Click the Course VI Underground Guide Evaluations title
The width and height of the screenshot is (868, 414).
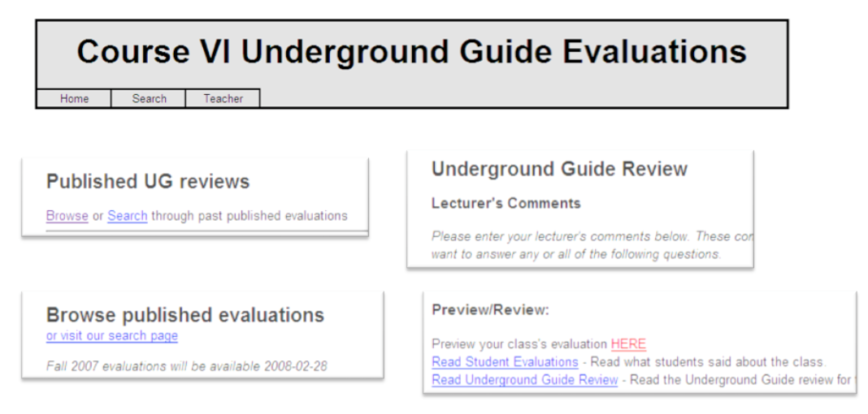[411, 52]
